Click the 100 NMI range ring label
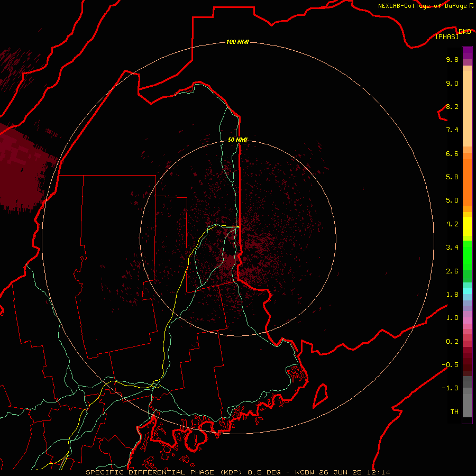476x476 pixels. (x=237, y=42)
